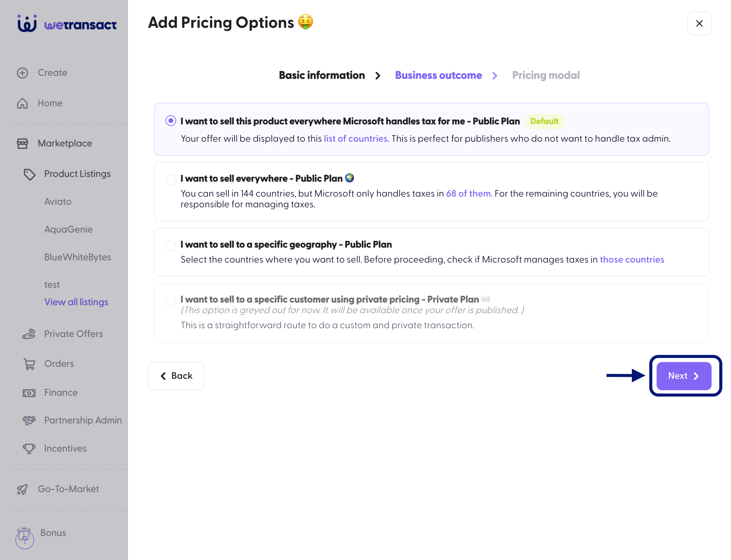
Task: Click the Orders cart icon
Action: click(x=29, y=364)
